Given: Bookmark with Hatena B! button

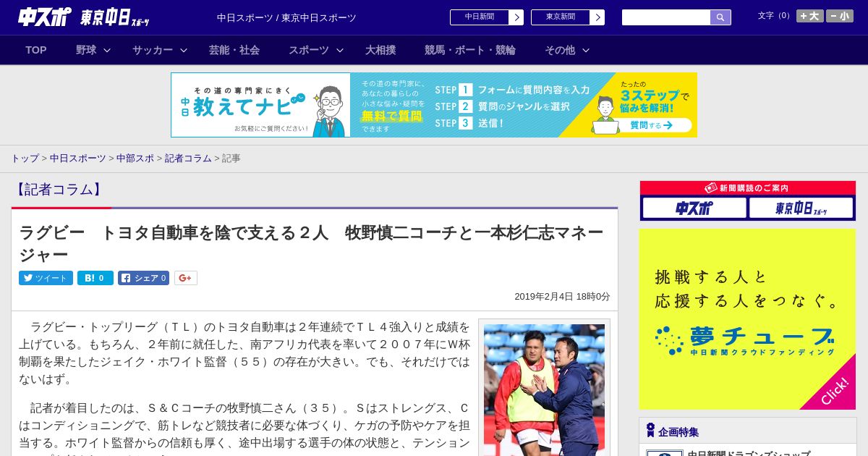Looking at the screenshot, I should point(95,278).
